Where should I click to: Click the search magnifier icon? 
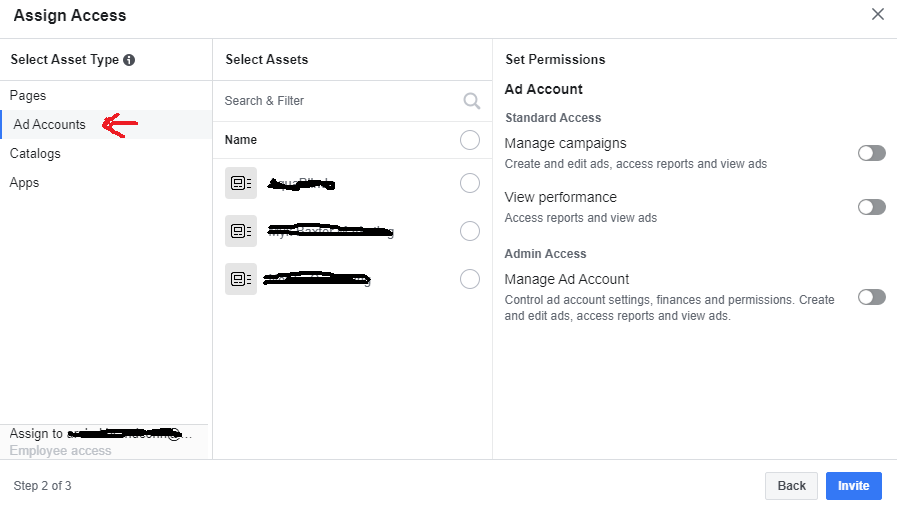coord(472,101)
